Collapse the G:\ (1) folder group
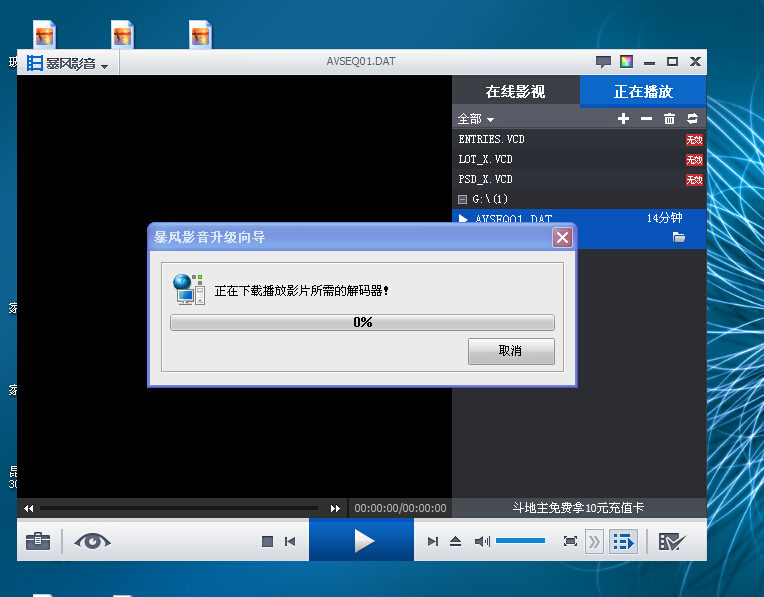This screenshot has width=764, height=597. click(x=462, y=199)
